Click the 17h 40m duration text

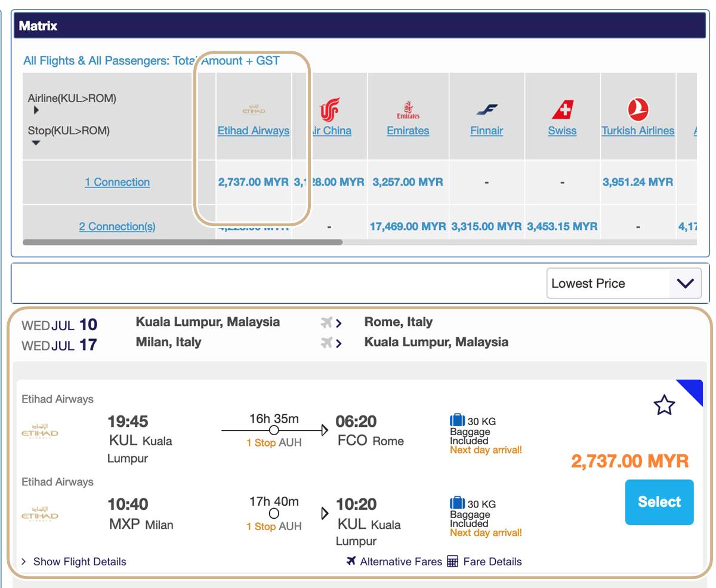click(274, 501)
